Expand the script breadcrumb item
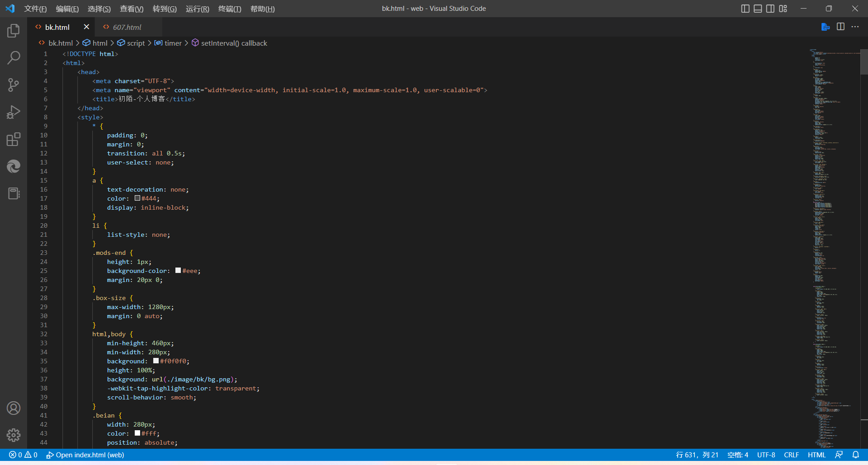Image resolution: width=868 pixels, height=465 pixels. click(x=136, y=43)
